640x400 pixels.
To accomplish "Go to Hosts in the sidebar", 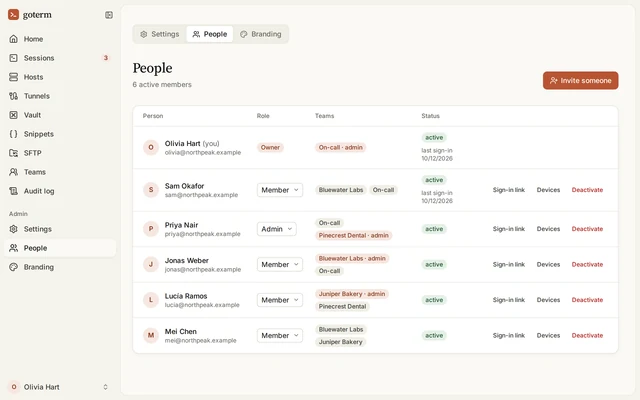I will (x=60, y=77).
